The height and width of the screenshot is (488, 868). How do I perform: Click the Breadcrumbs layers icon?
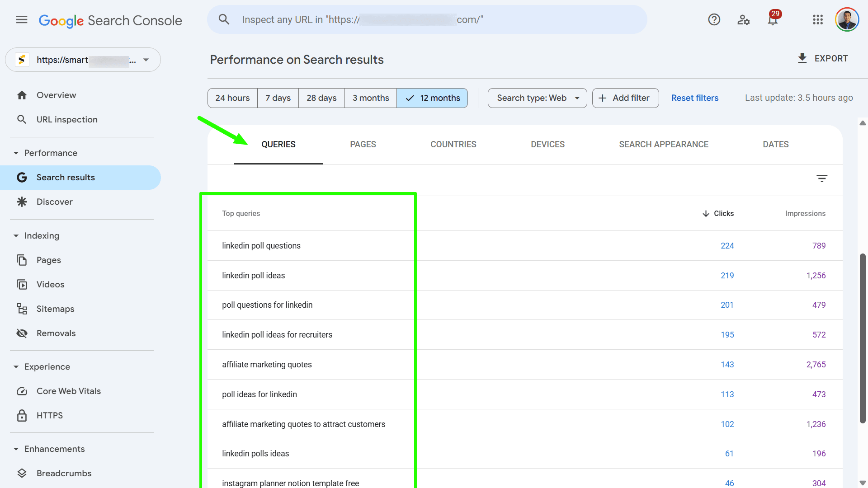22,473
